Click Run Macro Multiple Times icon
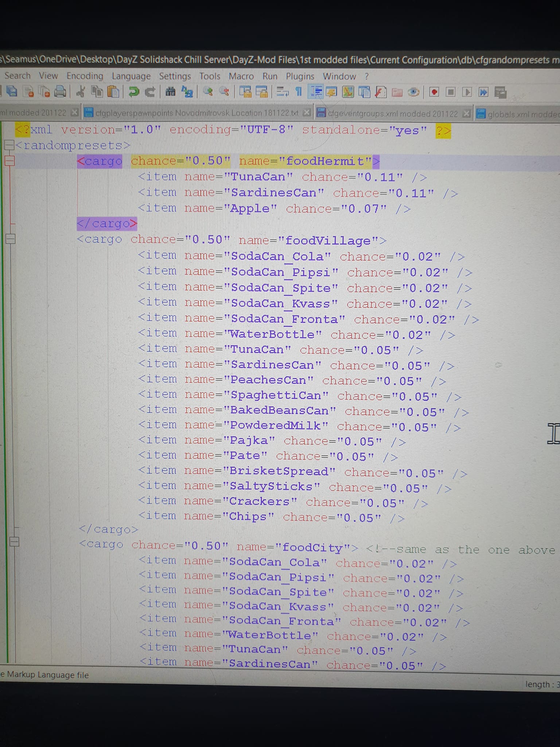This screenshot has width=560, height=747. (483, 92)
